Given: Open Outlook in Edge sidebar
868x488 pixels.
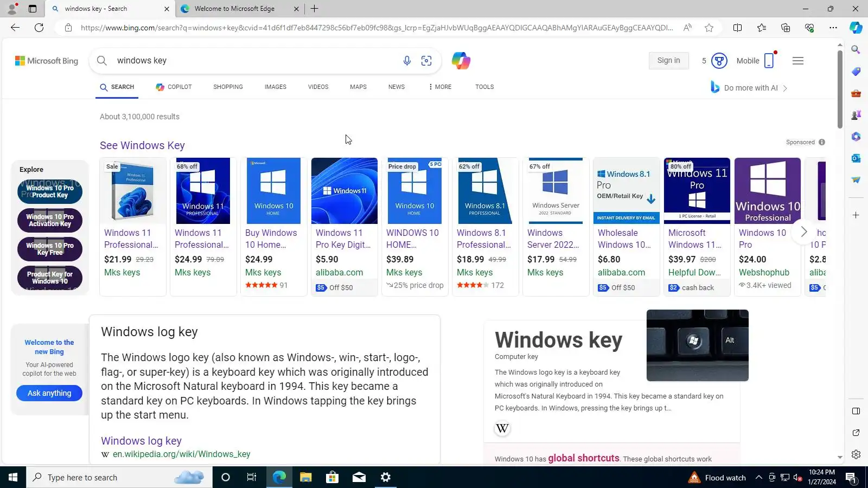Looking at the screenshot, I should [856, 158].
